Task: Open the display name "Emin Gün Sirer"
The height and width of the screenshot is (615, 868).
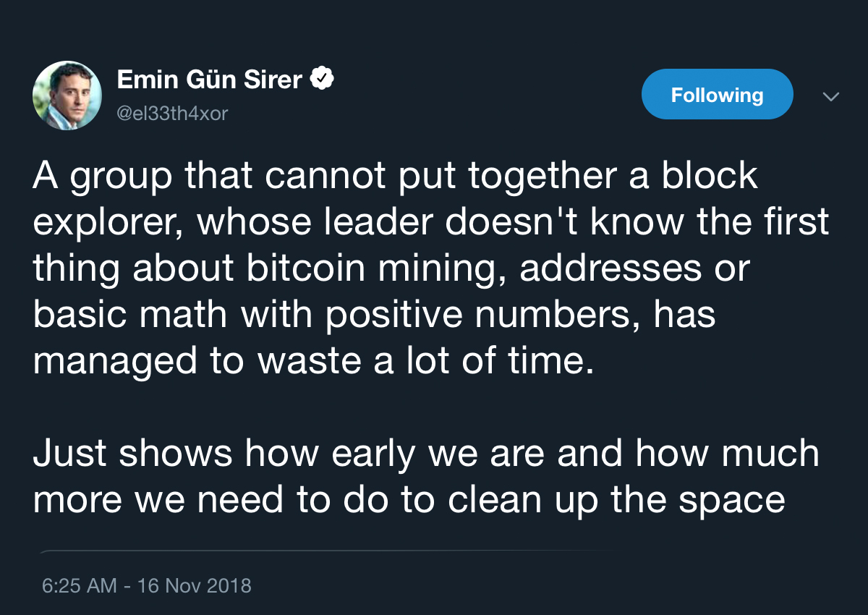Action: coord(209,80)
